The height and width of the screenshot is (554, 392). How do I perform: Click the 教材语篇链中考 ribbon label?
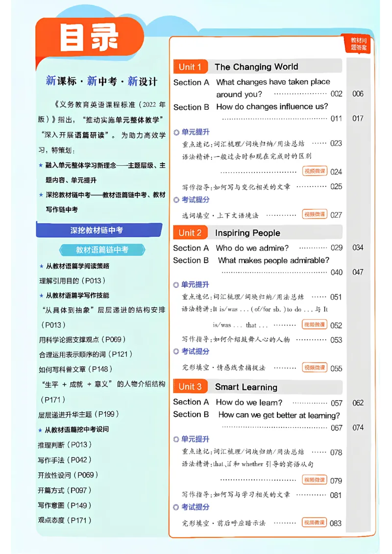[x=102, y=250]
